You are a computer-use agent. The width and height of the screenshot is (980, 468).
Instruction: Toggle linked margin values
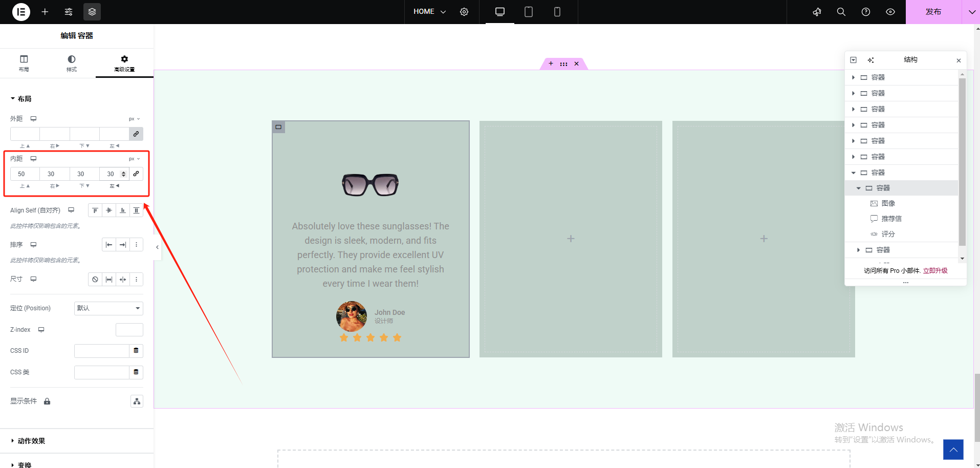pyautogui.click(x=136, y=134)
